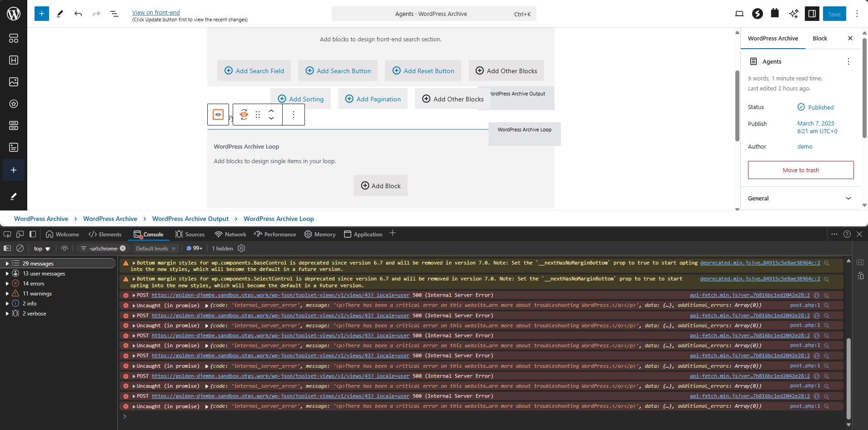Open the DevTools Memory tab
Viewport: 868px width, 430px height.
coord(320,234)
